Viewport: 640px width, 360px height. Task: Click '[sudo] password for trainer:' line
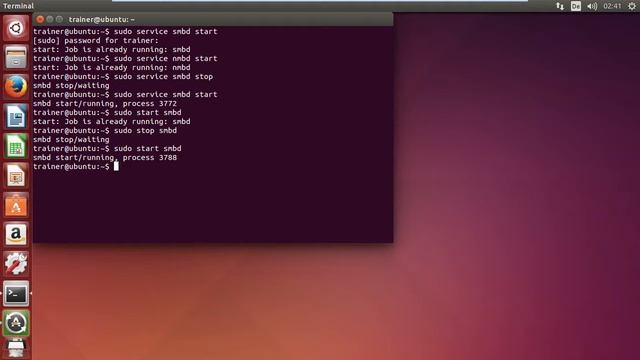click(x=96, y=40)
